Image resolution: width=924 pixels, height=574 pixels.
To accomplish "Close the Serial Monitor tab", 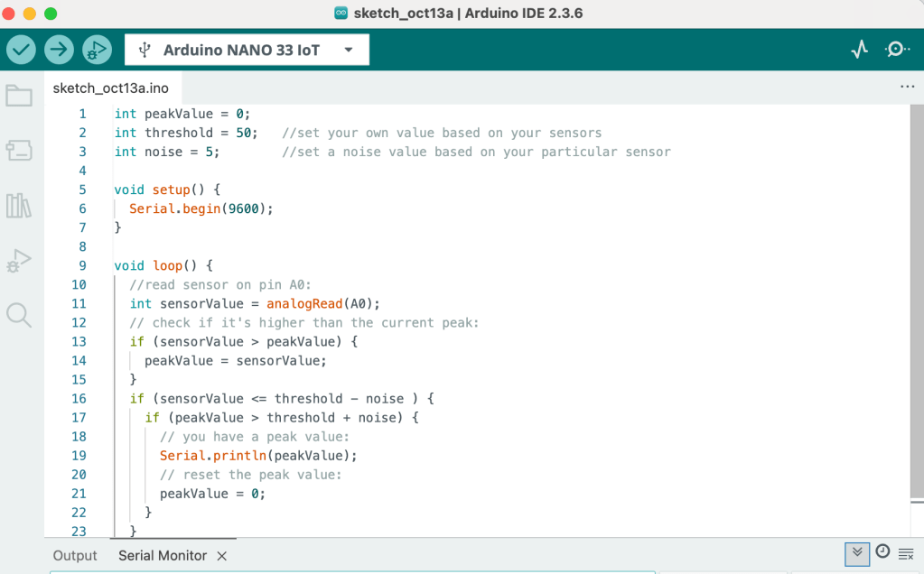I will click(x=222, y=556).
